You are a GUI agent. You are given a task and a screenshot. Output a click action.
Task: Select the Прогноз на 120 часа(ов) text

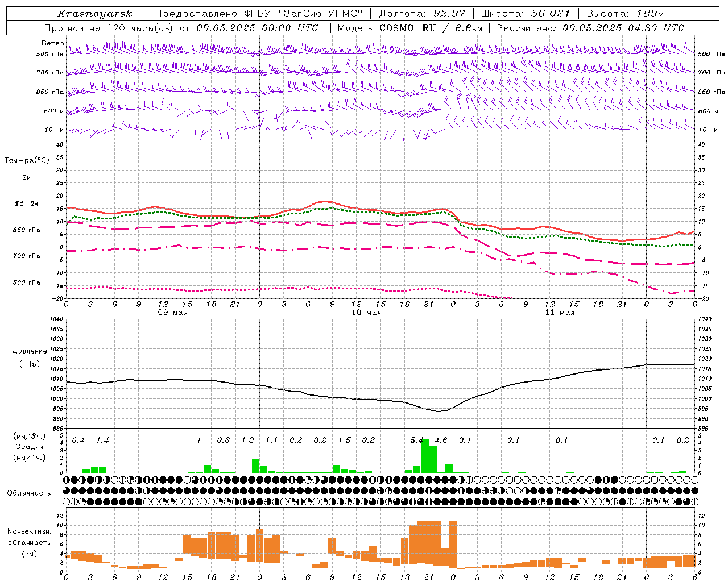[109, 28]
